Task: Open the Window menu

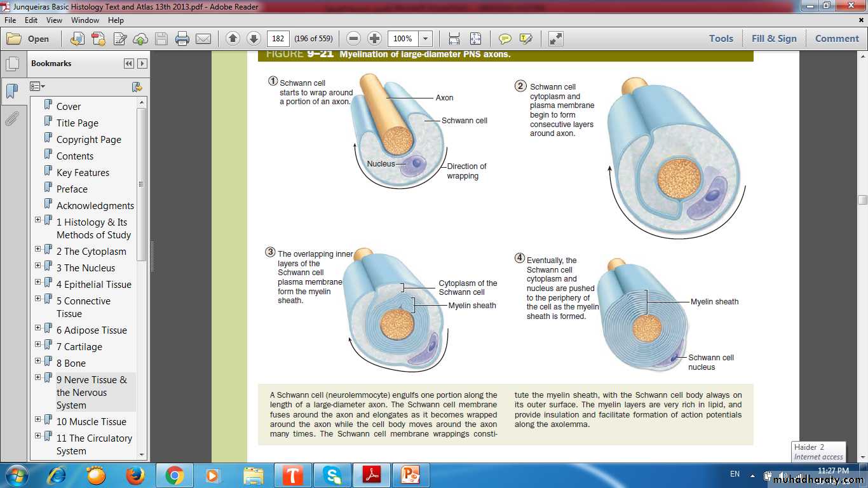Action: [x=85, y=20]
